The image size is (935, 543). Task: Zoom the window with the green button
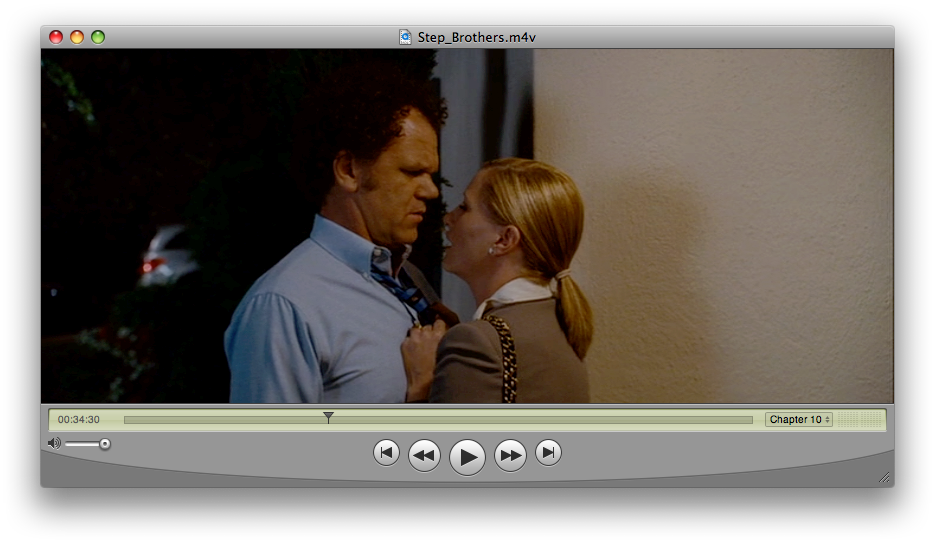point(98,37)
